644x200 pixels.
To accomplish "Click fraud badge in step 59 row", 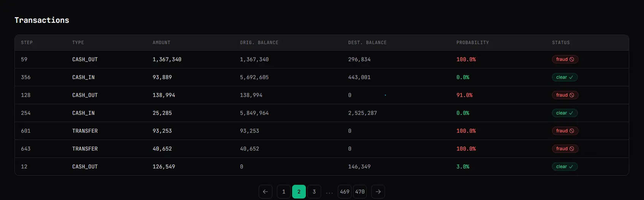I will [565, 59].
